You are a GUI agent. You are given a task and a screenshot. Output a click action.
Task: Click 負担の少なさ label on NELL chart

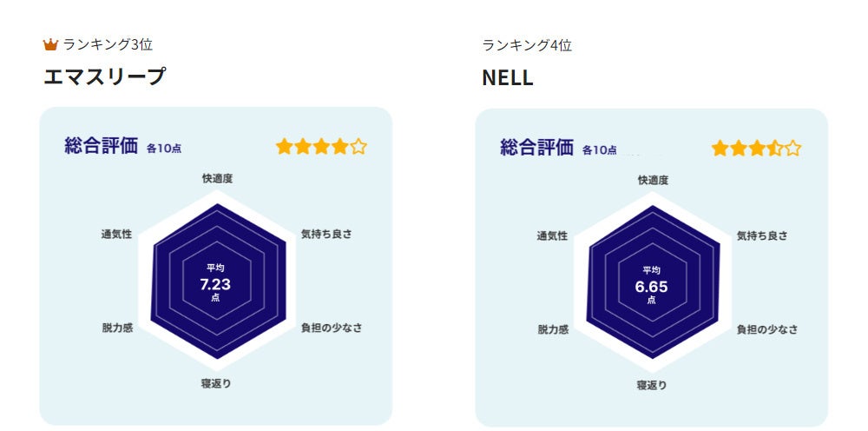tap(767, 329)
